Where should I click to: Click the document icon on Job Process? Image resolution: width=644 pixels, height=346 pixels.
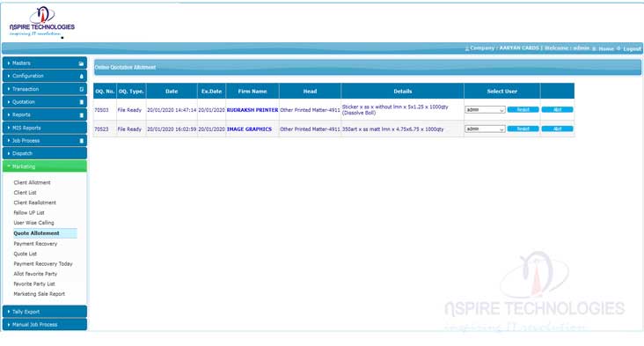tap(81, 141)
